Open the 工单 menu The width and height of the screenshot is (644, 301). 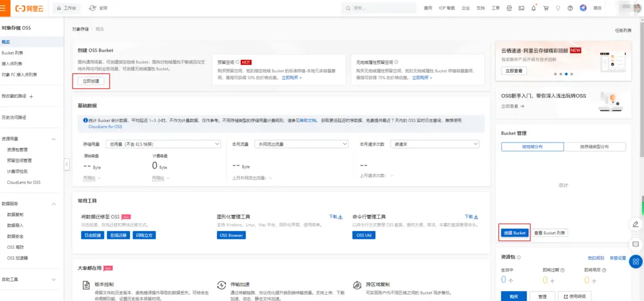[496, 8]
